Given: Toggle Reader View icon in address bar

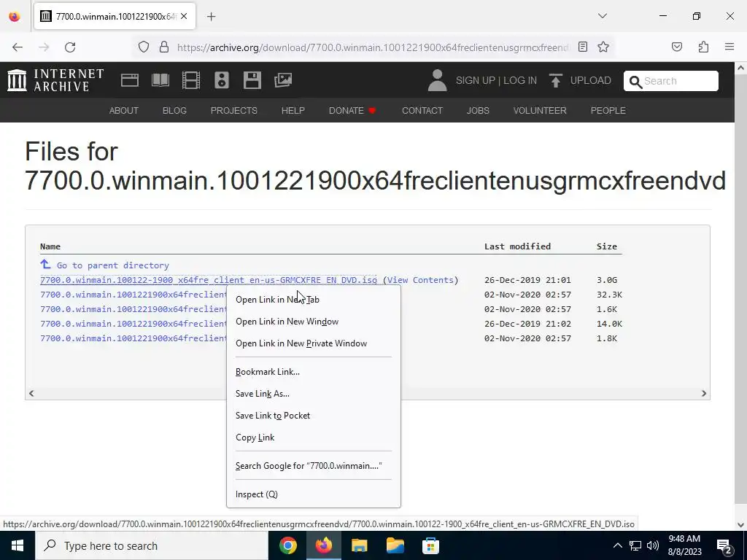Looking at the screenshot, I should pos(583,47).
